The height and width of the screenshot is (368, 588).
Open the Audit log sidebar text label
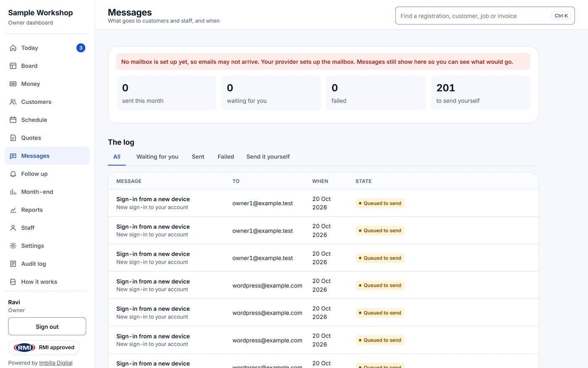(x=34, y=264)
